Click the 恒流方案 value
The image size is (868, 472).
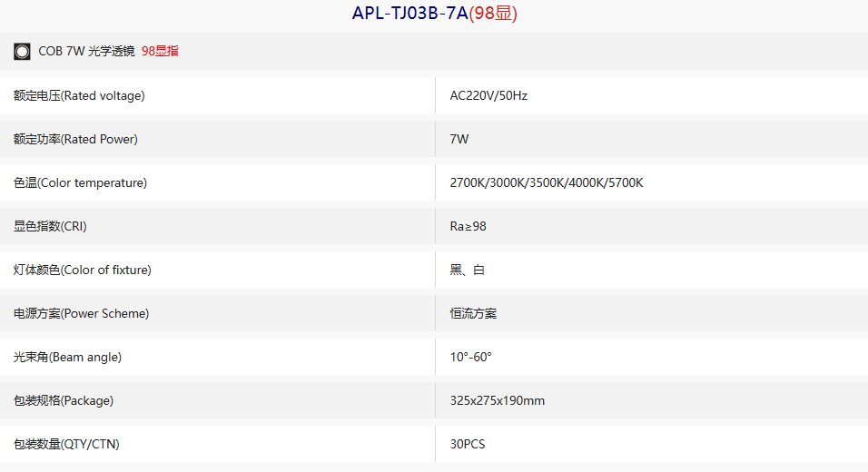click(x=473, y=313)
